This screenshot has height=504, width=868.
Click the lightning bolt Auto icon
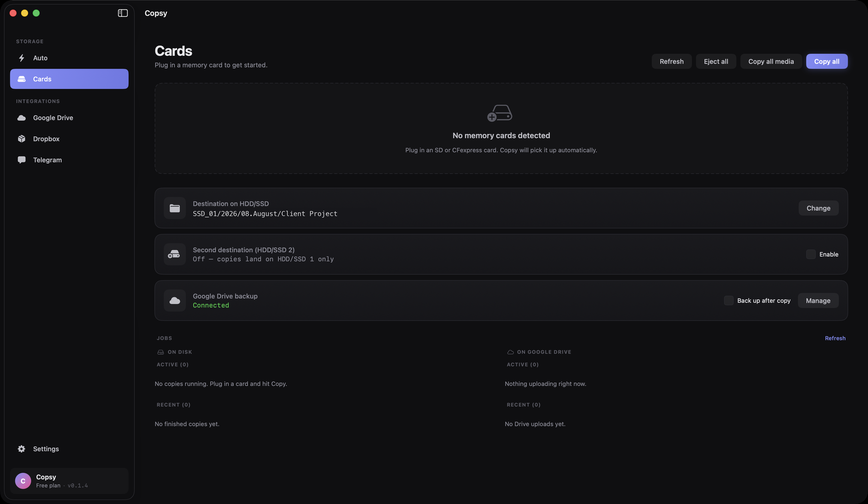(x=22, y=58)
